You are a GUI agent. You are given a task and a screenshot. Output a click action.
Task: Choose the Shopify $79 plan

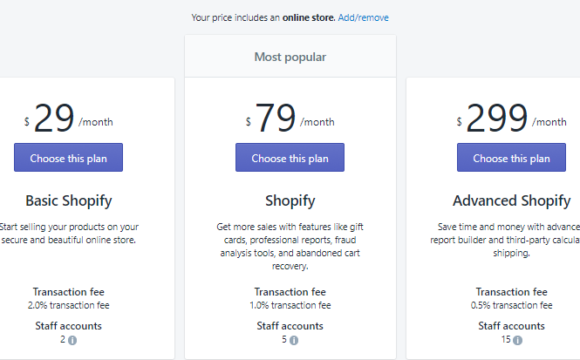pyautogui.click(x=290, y=158)
